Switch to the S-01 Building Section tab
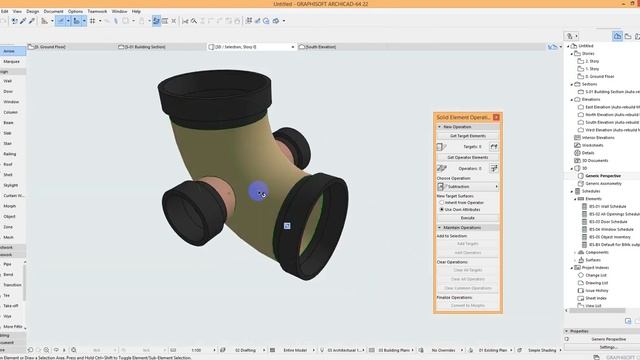The width and height of the screenshot is (640, 360). 162,47
